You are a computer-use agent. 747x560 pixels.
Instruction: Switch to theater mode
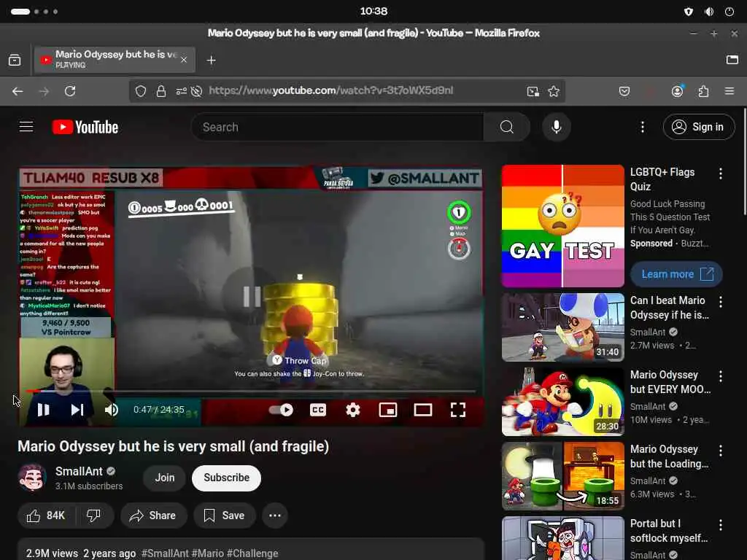coord(422,410)
